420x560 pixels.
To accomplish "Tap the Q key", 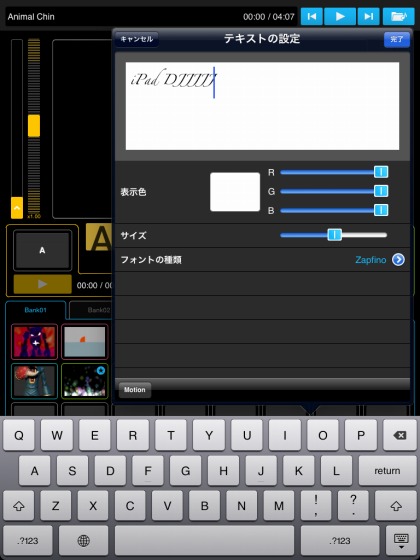I will point(19,435).
